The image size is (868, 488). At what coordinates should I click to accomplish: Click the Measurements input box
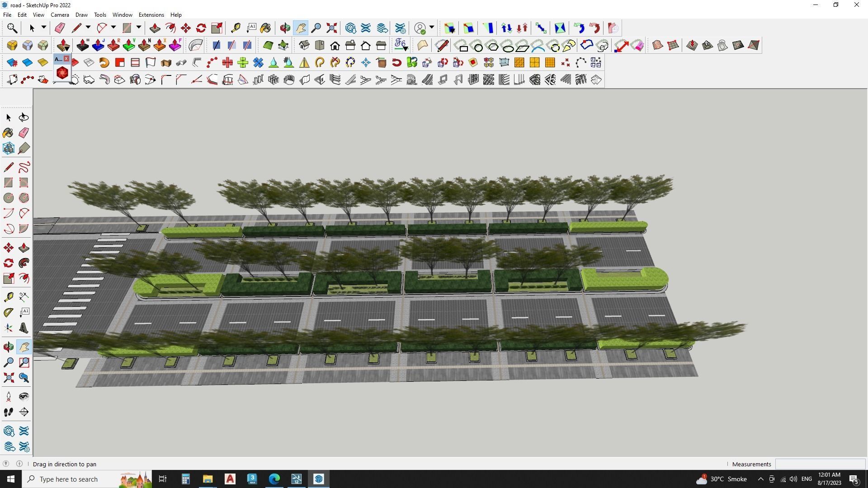(x=820, y=464)
